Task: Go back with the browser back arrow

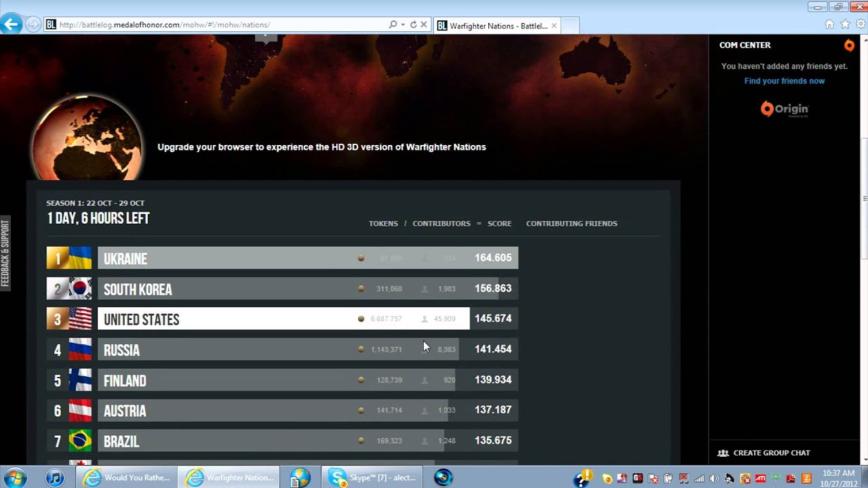Action: click(11, 25)
